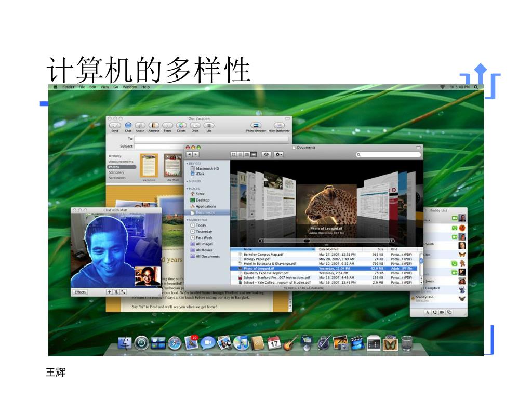Click the Spotlight magnifier in the menu bar
Image resolution: width=532 pixels, height=399 pixels.
(x=476, y=87)
